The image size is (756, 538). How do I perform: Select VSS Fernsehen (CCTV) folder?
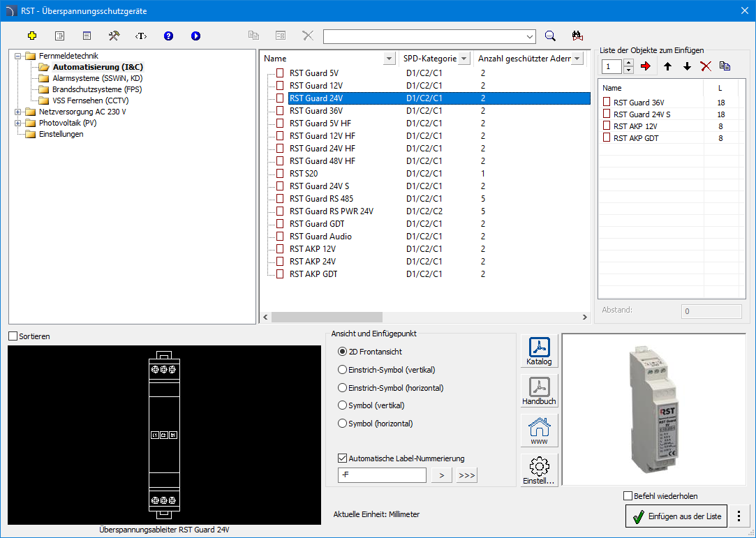pos(91,100)
